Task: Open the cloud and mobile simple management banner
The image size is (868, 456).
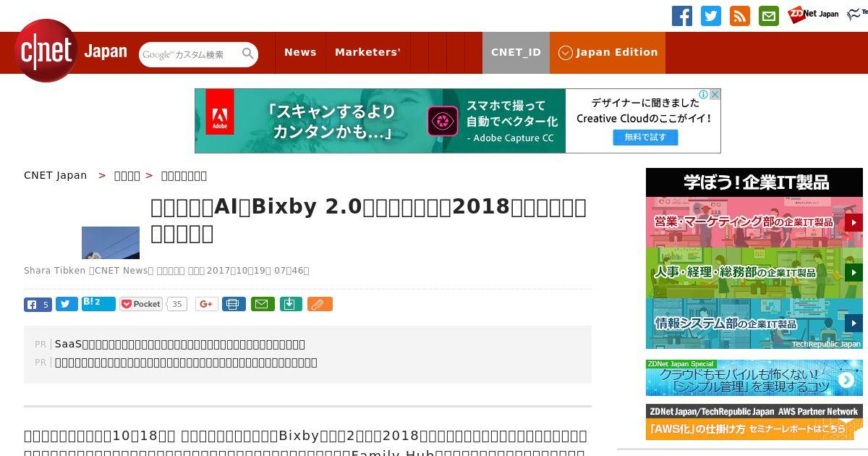Action: pos(754,378)
